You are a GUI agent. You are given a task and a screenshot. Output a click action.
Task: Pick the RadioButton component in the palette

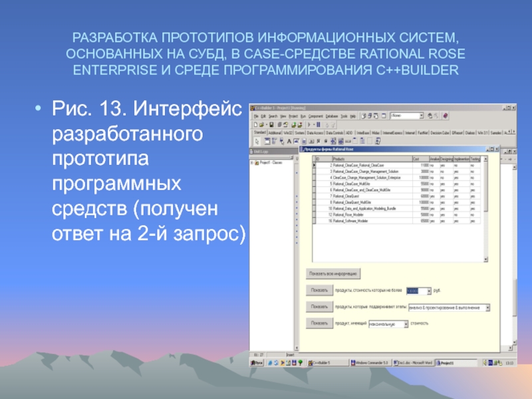326,141
